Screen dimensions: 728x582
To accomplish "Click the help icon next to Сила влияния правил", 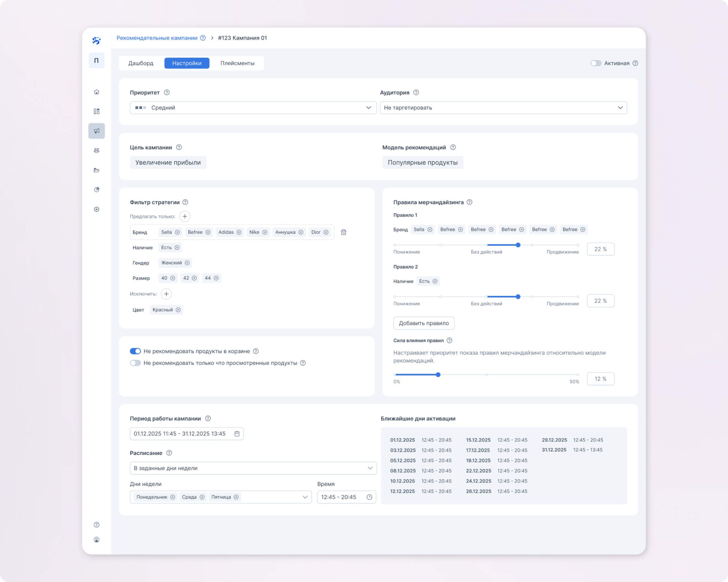I will click(x=450, y=340).
